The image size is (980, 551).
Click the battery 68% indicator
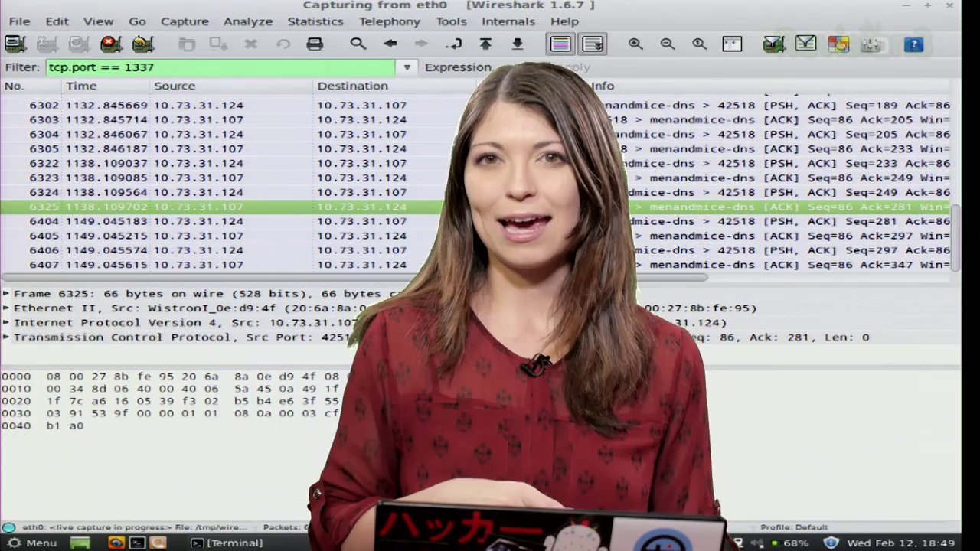(x=789, y=543)
